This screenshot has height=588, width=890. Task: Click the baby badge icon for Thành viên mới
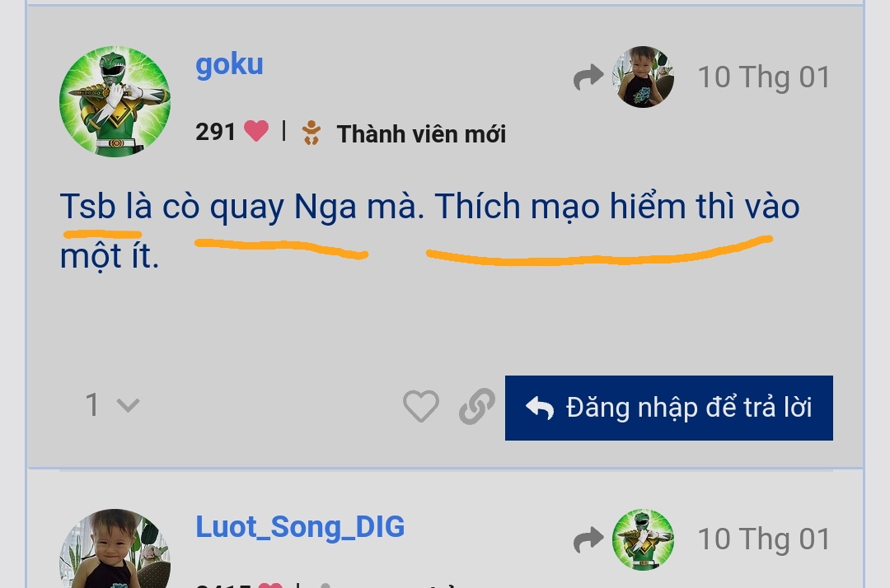(311, 133)
